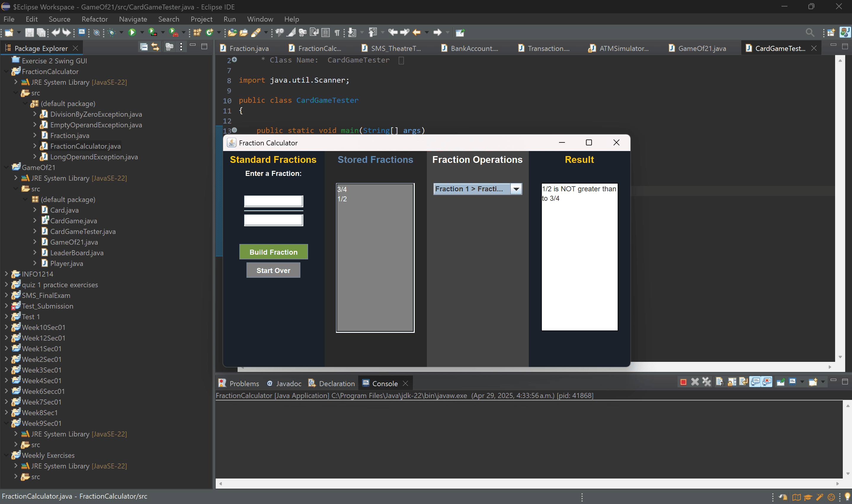Image resolution: width=852 pixels, height=504 pixels.
Task: Toggle Scroll Lock in the Console toolbar
Action: (x=732, y=381)
